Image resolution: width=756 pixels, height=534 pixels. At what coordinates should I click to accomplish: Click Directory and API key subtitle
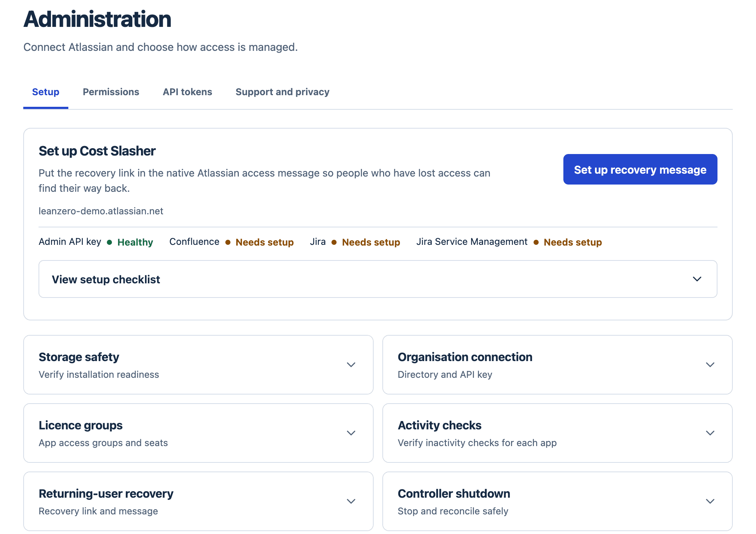click(445, 375)
